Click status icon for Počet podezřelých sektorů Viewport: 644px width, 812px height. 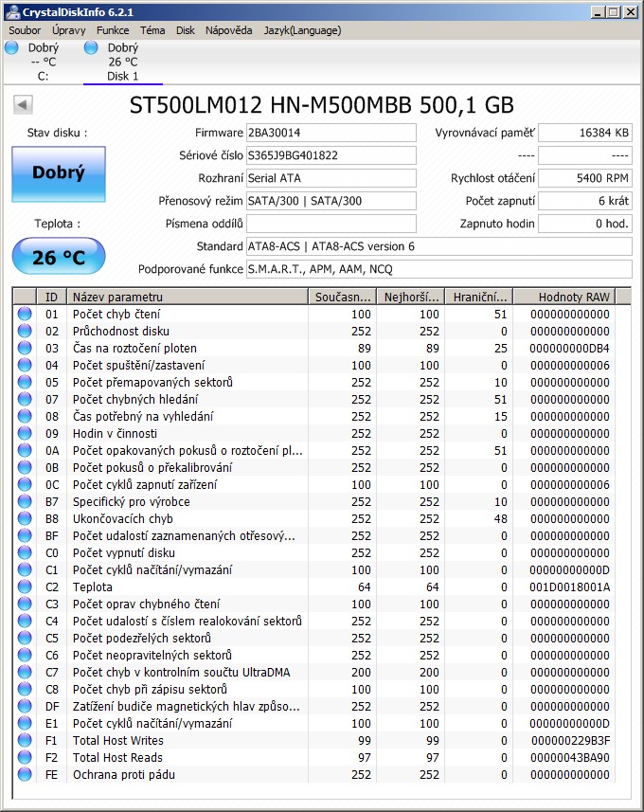25,638
